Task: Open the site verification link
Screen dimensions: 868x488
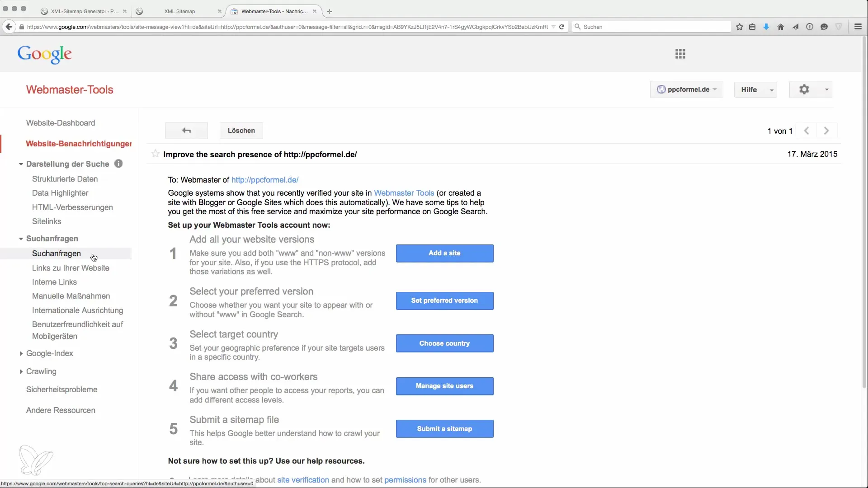Action: click(303, 480)
